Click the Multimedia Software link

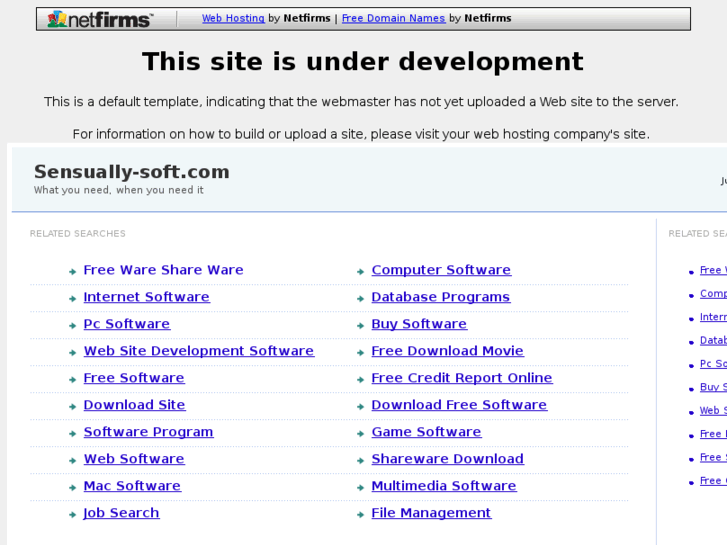pos(444,486)
